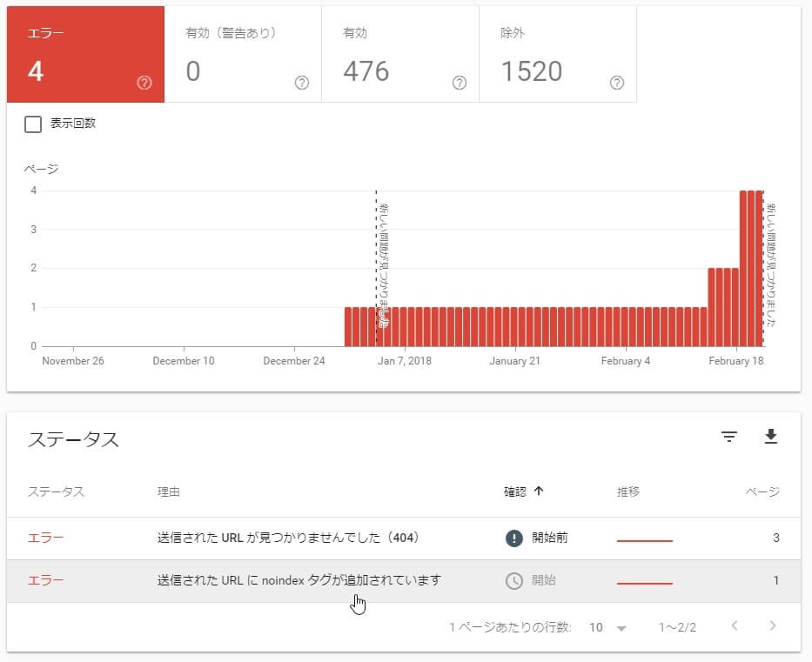
Task: Click help icon in 有効(警告あり) card
Action: point(302,83)
